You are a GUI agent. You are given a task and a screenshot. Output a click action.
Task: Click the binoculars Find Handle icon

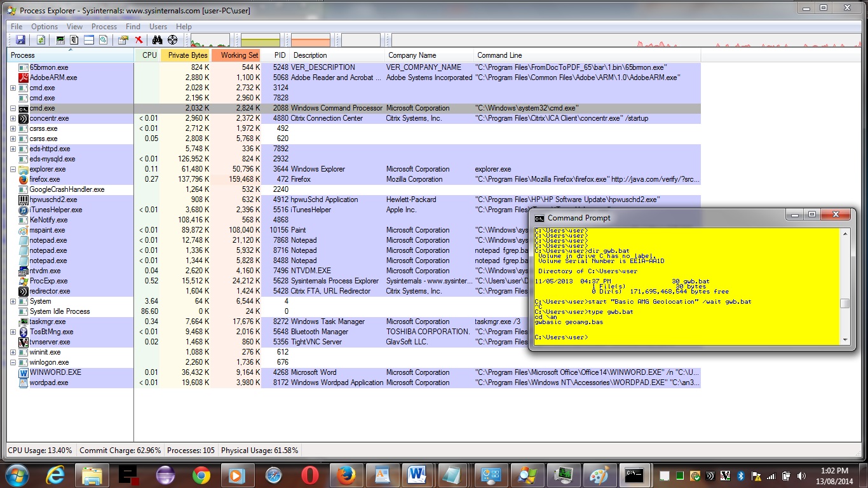coord(158,40)
